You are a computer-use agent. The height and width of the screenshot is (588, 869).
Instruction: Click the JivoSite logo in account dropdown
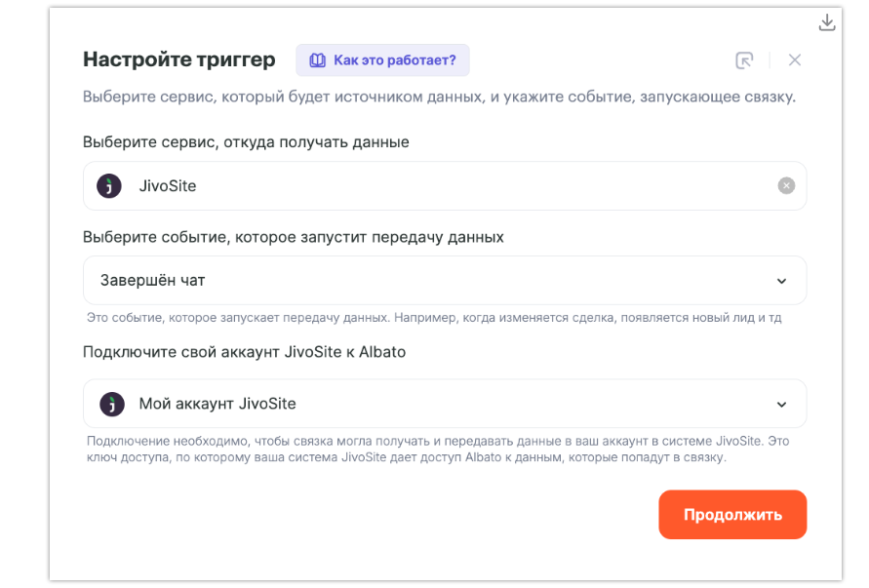pyautogui.click(x=113, y=404)
